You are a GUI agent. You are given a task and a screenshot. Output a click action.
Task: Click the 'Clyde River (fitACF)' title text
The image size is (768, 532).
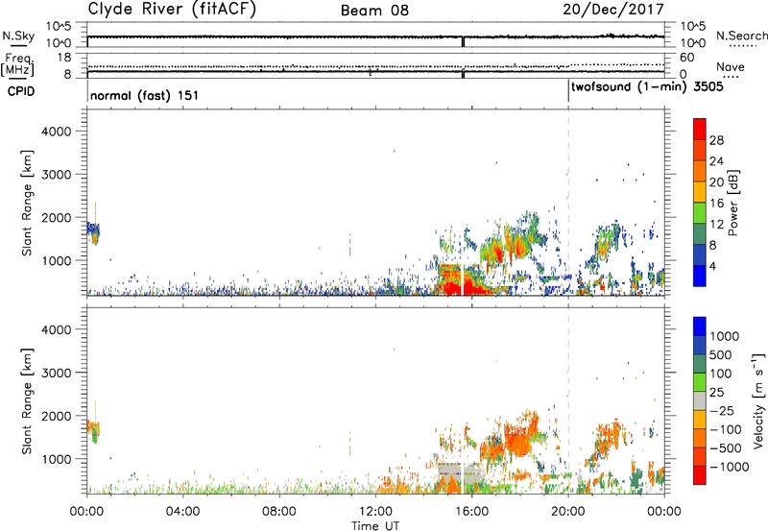point(172,9)
